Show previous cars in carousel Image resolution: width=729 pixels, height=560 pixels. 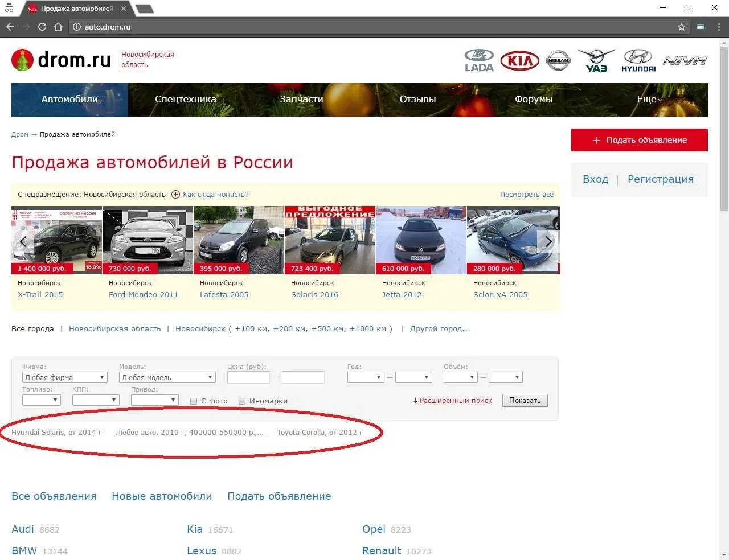pos(23,242)
